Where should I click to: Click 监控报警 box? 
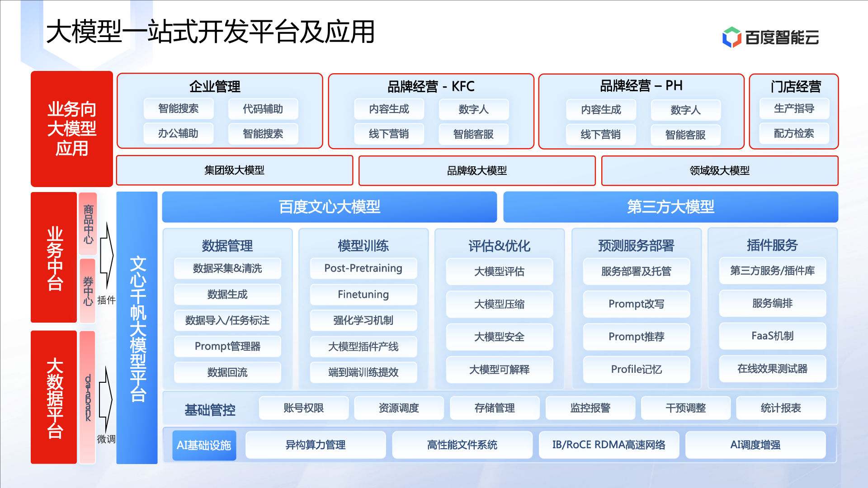(590, 408)
